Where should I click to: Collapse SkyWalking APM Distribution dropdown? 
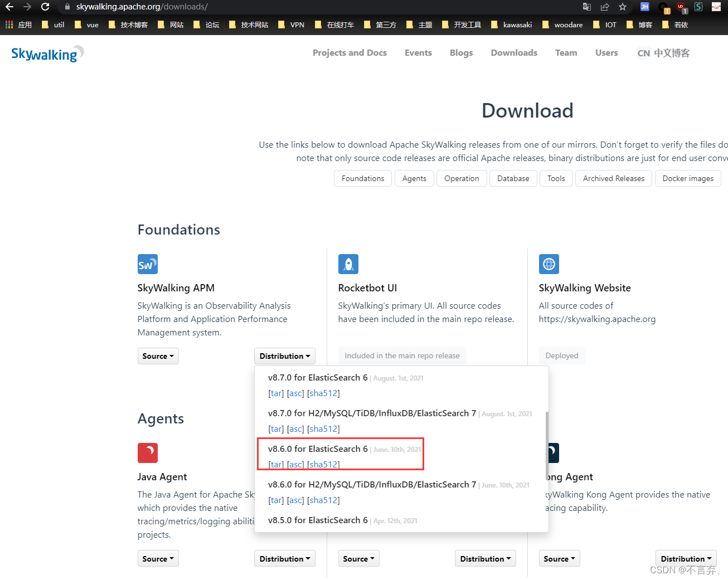285,356
